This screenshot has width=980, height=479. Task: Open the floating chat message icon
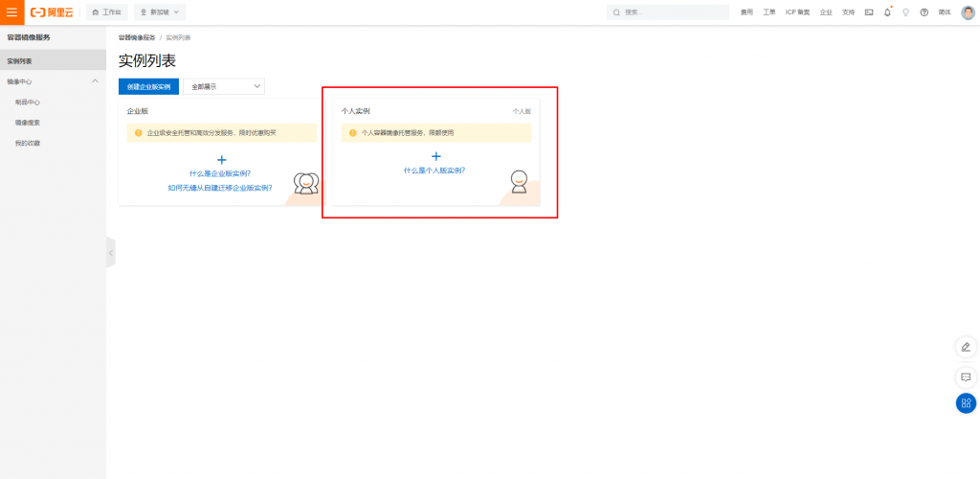pyautogui.click(x=966, y=377)
